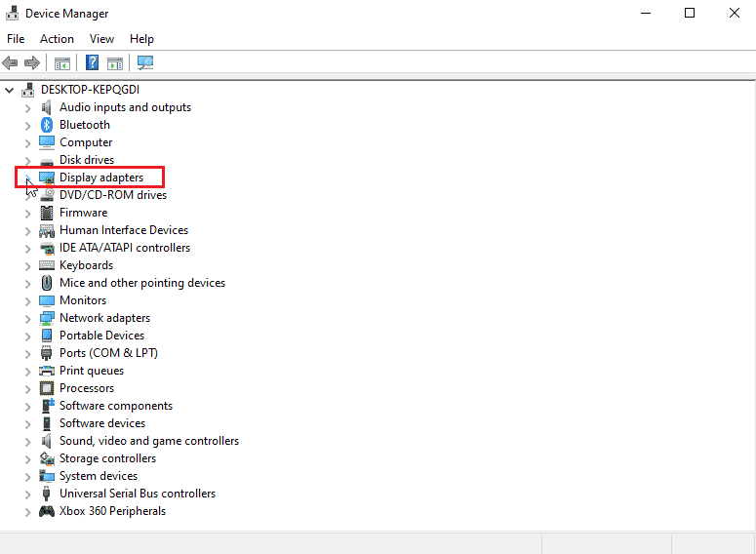This screenshot has height=554, width=756.
Task: Toggle the console tree toolbar icon
Action: coord(62,63)
